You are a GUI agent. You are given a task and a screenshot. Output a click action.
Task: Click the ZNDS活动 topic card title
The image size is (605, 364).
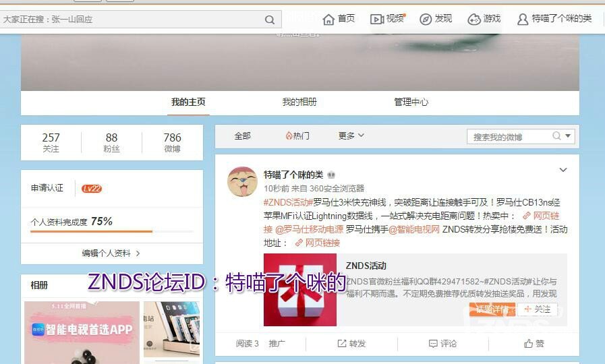point(366,266)
